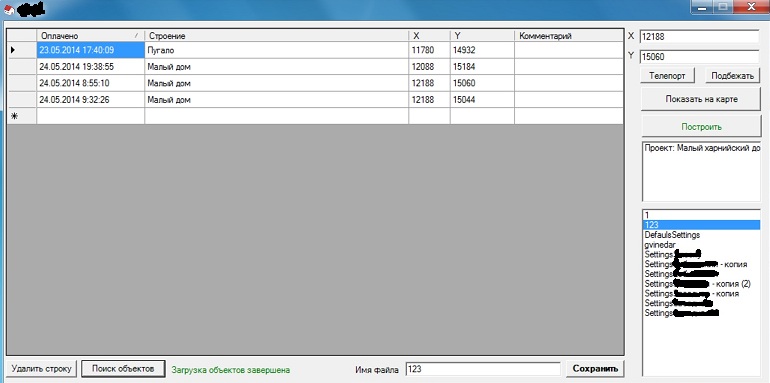Click Малый дом in the 19:38:55 row

276,67
